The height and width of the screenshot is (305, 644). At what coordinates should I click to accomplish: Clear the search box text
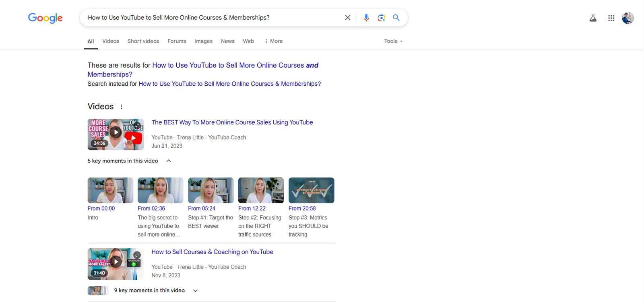pos(347,18)
